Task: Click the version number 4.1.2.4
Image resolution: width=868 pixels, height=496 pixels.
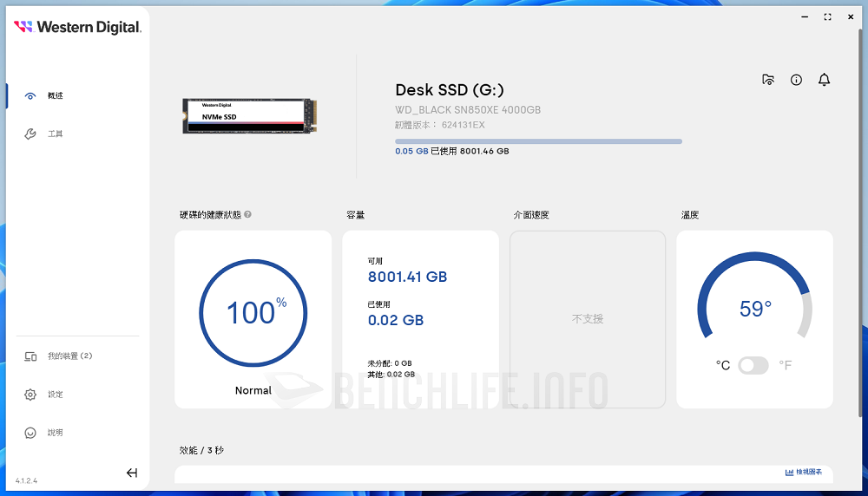Action: pyautogui.click(x=26, y=481)
